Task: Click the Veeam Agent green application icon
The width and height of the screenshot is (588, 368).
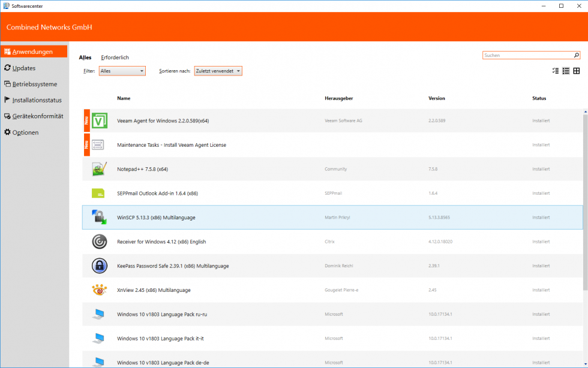Action: click(x=100, y=120)
